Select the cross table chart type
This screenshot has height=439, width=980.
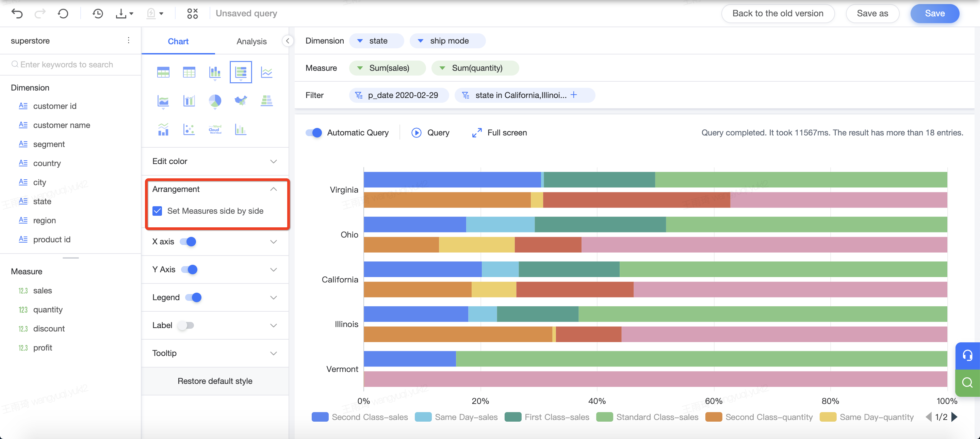click(x=163, y=72)
